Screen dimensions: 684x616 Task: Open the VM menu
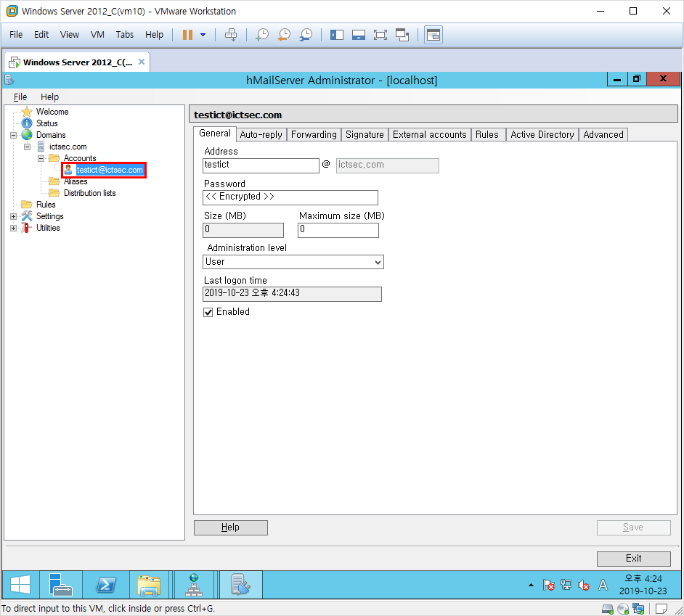pos(97,34)
